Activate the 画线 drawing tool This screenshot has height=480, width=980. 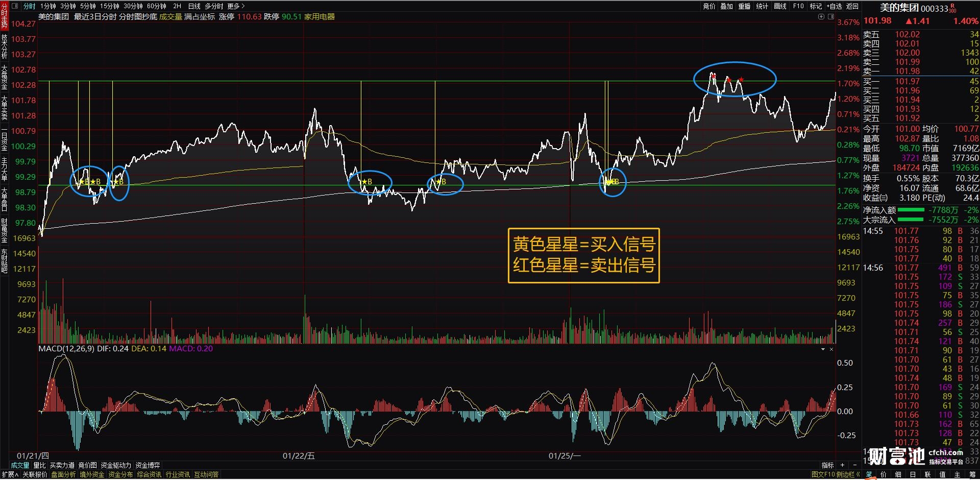780,6
